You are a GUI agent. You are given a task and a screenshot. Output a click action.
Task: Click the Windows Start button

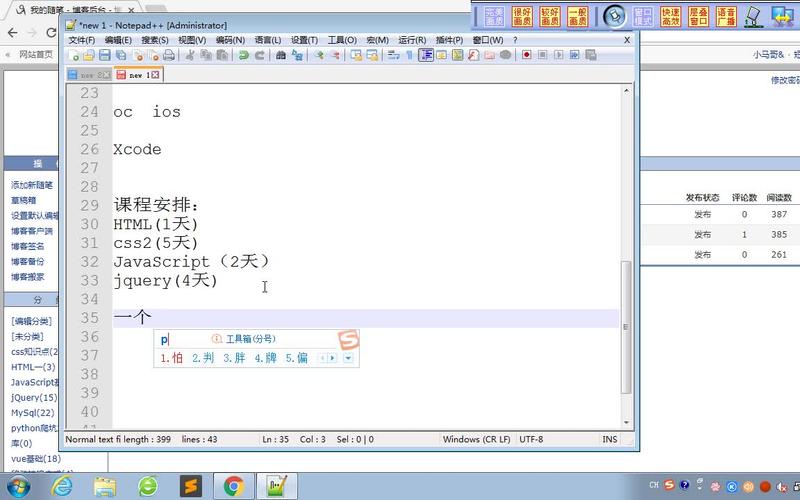[x=18, y=486]
